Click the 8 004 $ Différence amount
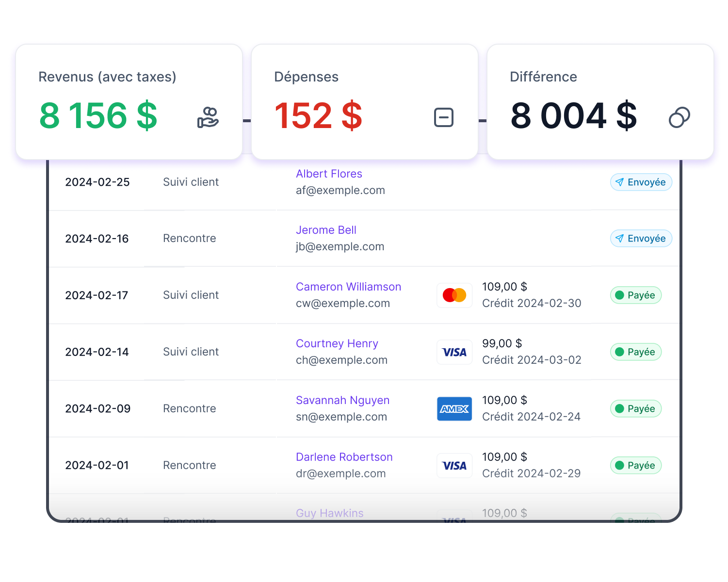This screenshot has width=728, height=582. (x=573, y=116)
